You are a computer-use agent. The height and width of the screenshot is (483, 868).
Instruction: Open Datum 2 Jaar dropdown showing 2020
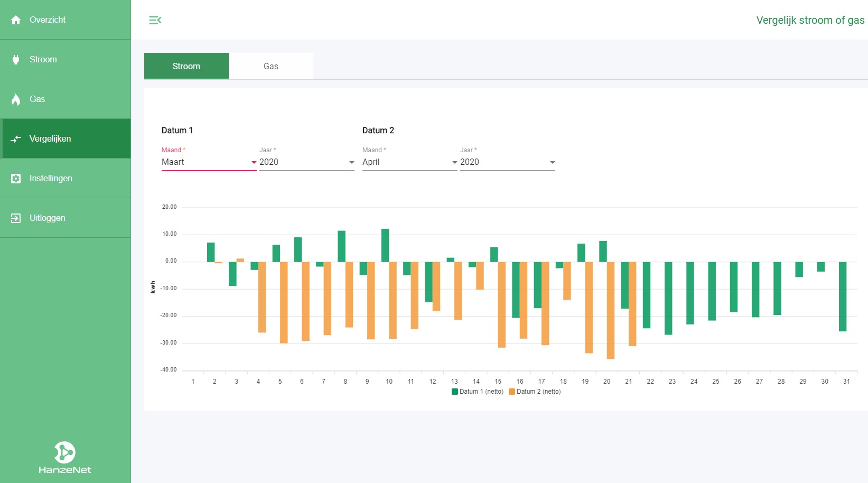[x=508, y=162]
